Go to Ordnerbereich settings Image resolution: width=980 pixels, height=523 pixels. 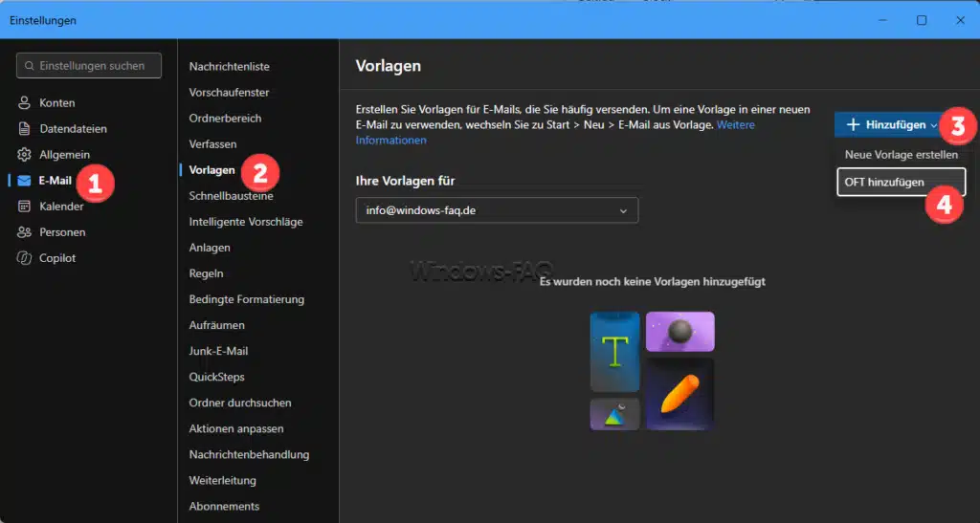[x=225, y=118]
